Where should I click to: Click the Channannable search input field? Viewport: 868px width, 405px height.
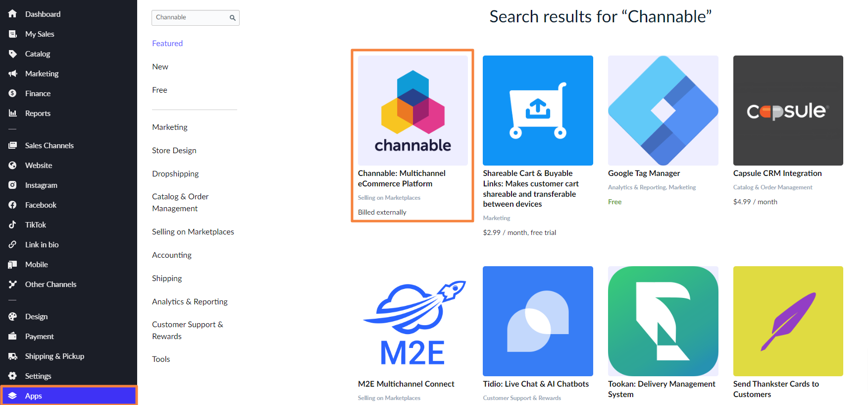[x=190, y=17]
